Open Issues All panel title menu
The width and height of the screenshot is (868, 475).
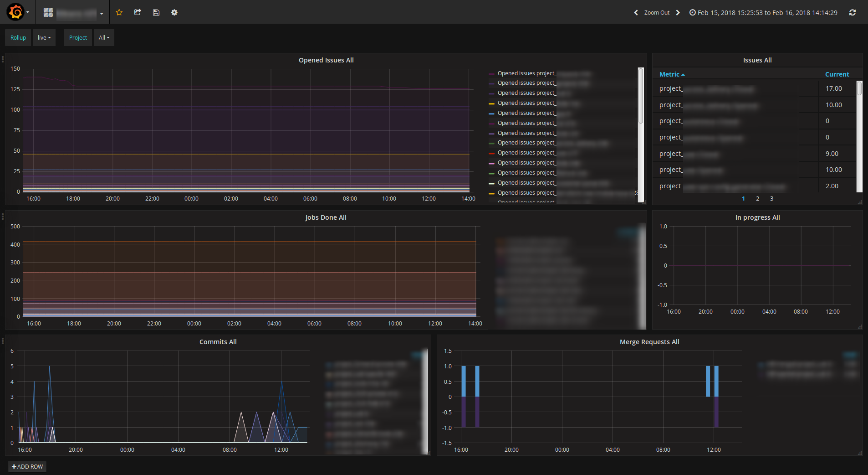click(757, 60)
